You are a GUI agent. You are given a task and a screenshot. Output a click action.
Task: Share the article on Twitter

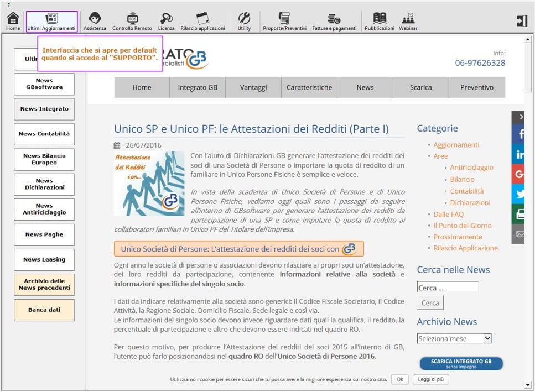518,194
